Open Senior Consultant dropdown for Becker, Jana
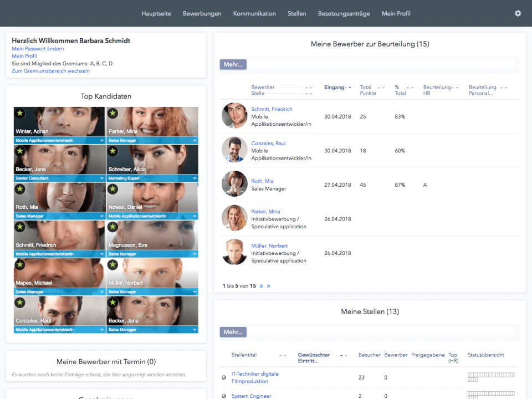Screen dimensions: 532x399 pos(102,178)
